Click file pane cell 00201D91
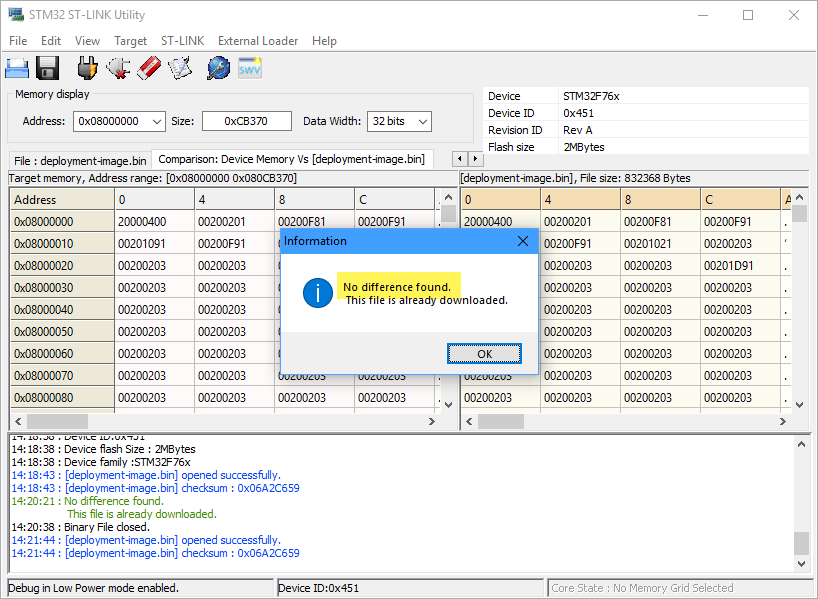This screenshot has height=599, width=818. [x=740, y=266]
